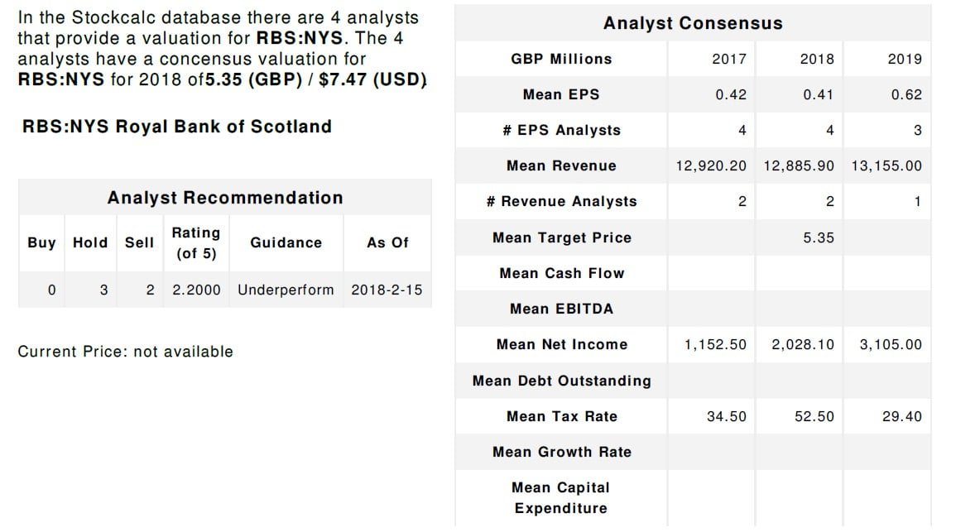Select the 2017 mean revenue value 12,920.20
Image resolution: width=980 pixels, height=532 pixels.
point(710,165)
